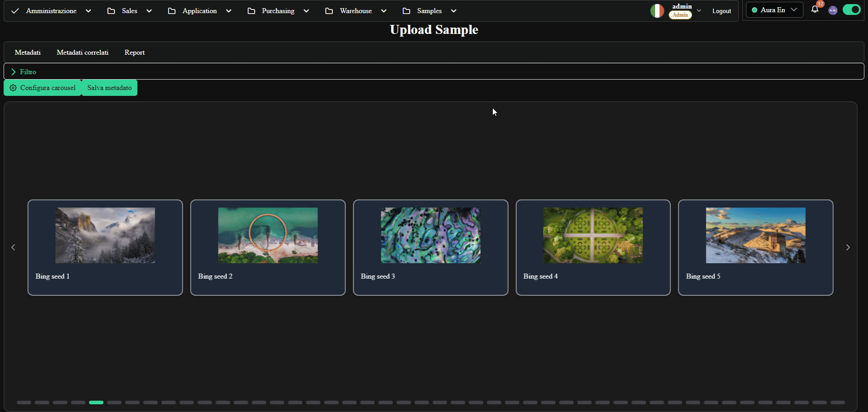Open the Aura En theme dropdown
The height and width of the screenshot is (412, 868).
click(x=774, y=10)
